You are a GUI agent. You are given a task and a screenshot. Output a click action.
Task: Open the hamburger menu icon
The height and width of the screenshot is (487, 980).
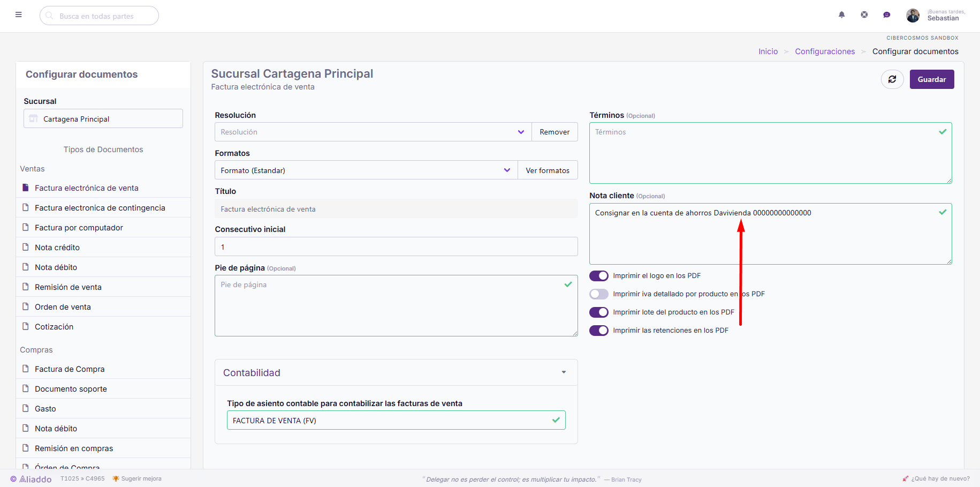pos(19,15)
